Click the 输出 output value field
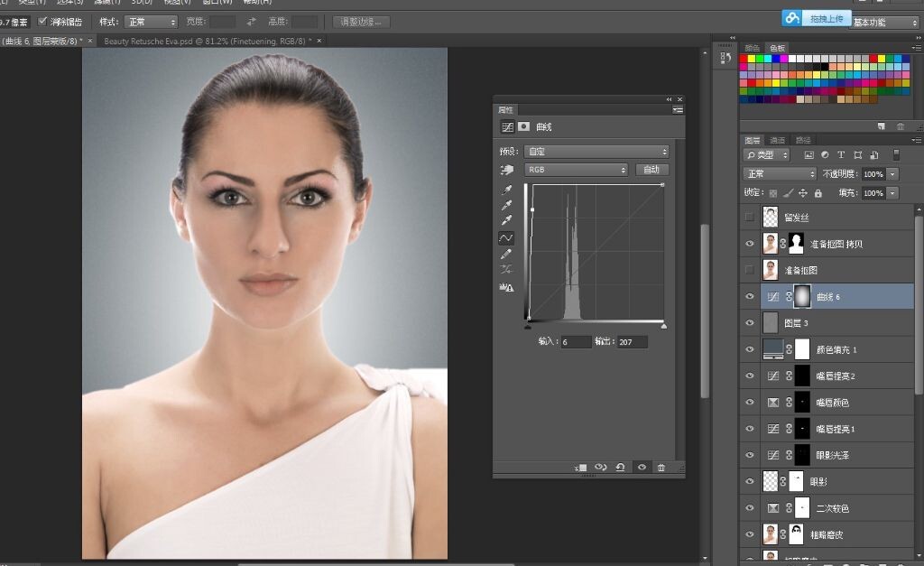Viewport: 924px width, 566px height. 632,342
